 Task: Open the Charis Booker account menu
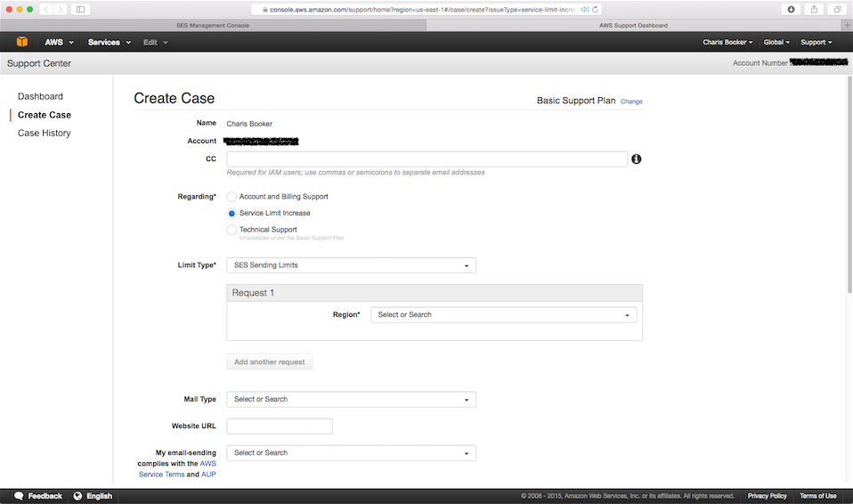click(727, 42)
